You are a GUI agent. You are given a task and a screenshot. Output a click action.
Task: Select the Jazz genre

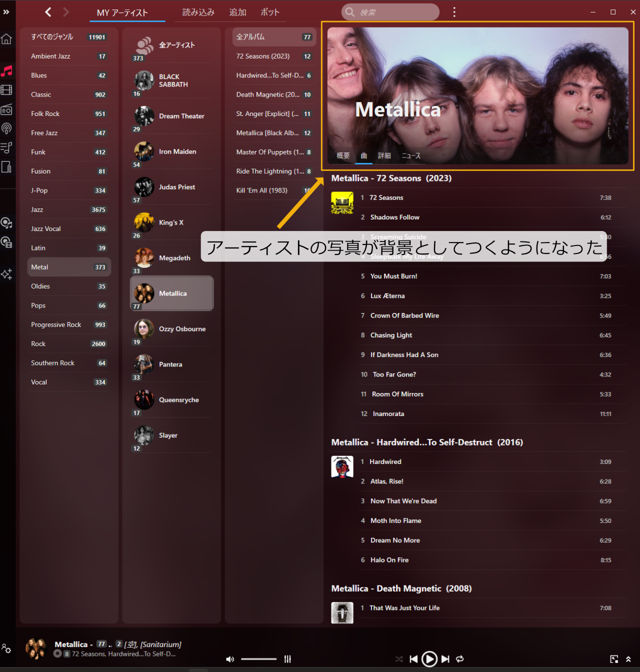click(69, 209)
